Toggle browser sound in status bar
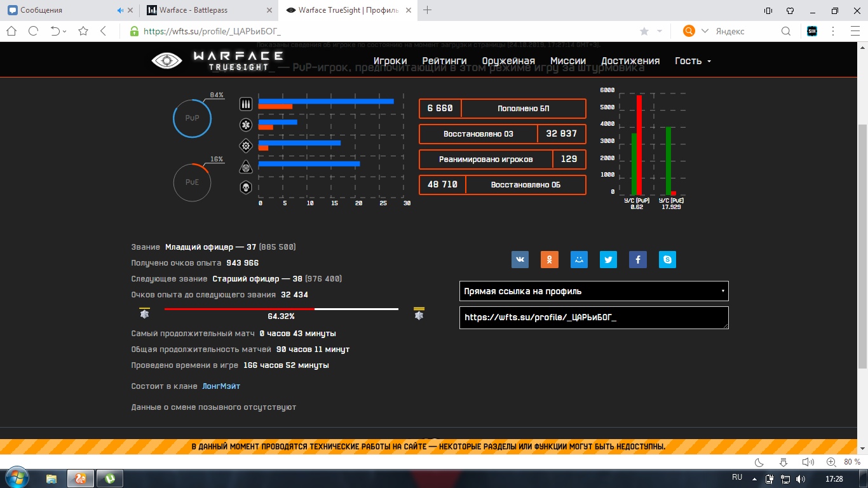Screen dimensions: 868x488 click(808, 462)
